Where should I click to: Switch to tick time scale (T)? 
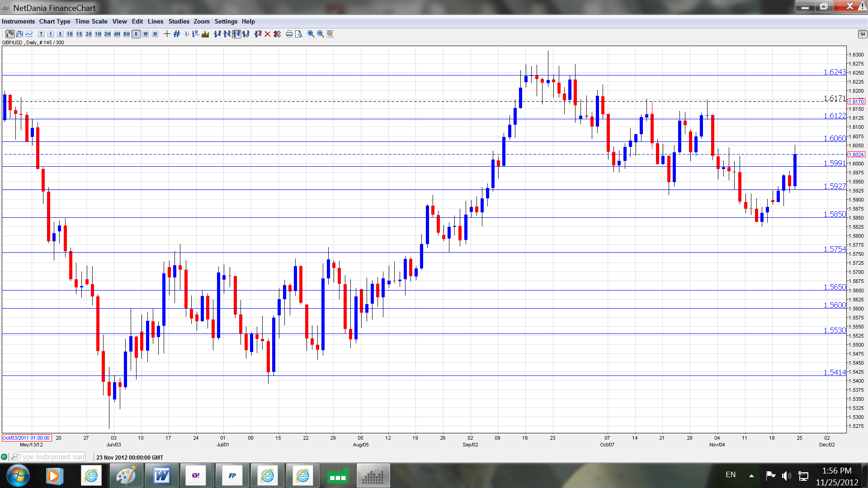pyautogui.click(x=41, y=34)
